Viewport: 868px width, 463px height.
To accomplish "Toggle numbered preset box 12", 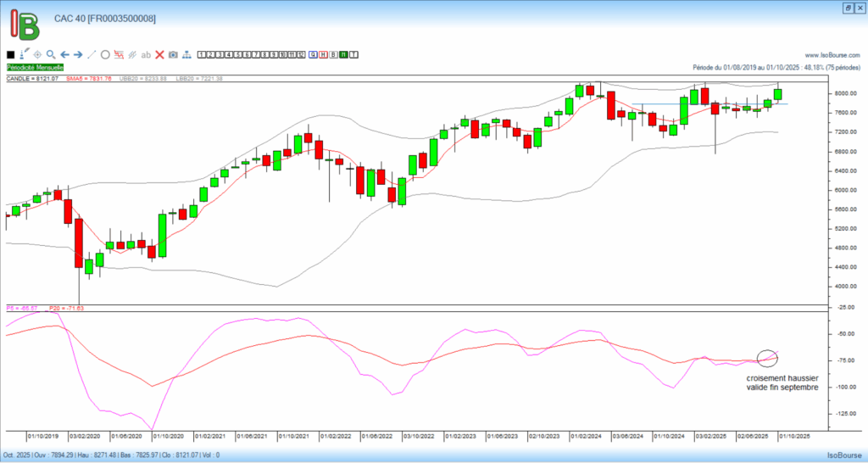I will click(300, 55).
